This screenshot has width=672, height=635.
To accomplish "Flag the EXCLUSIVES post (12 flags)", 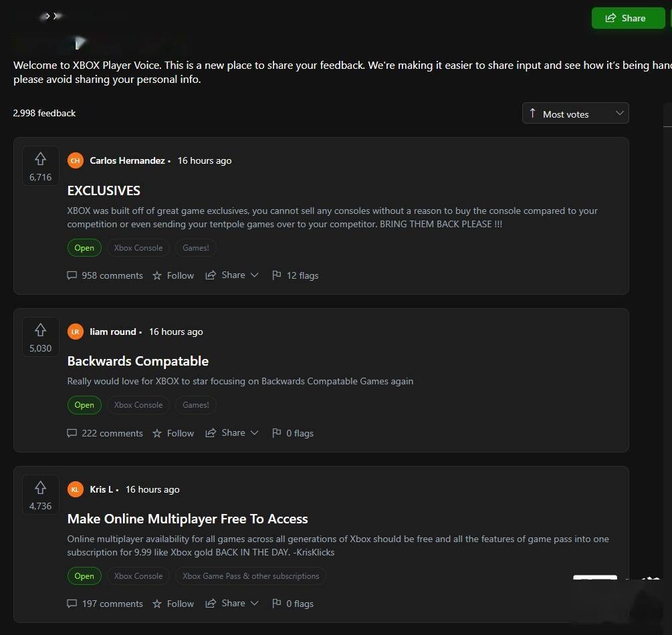I will point(296,275).
